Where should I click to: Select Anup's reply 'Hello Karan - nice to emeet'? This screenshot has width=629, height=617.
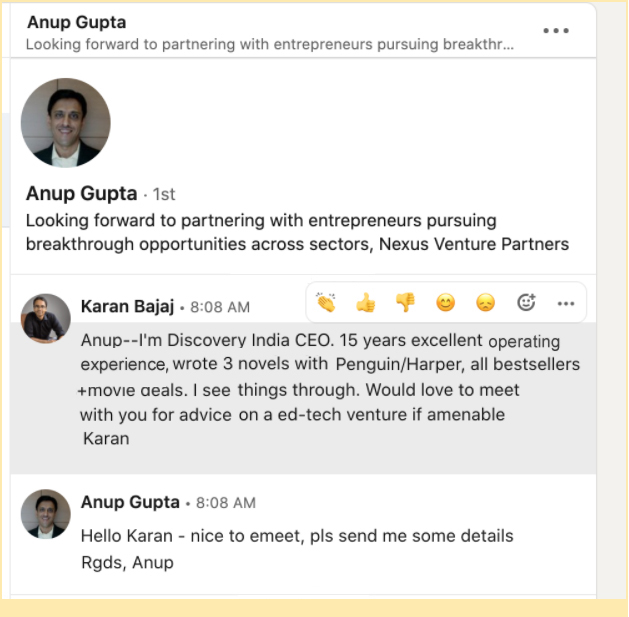[x=297, y=549]
